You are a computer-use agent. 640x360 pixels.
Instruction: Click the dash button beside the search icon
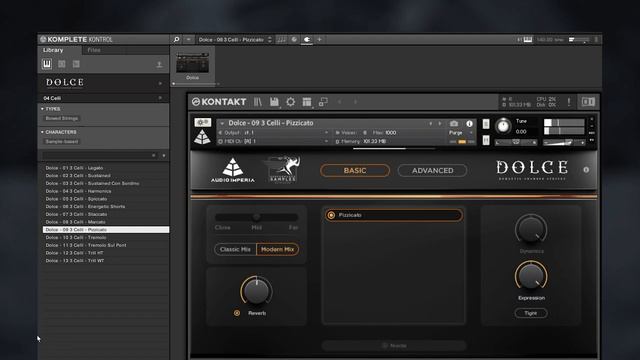[x=188, y=40]
